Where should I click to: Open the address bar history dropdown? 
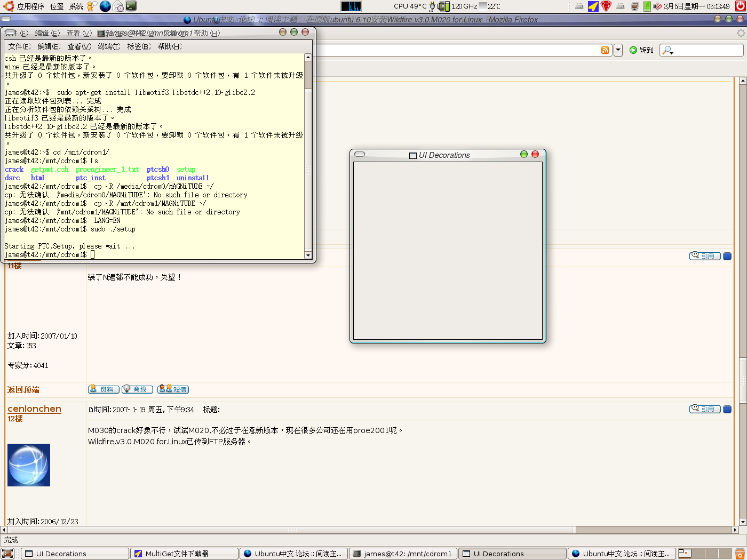click(618, 50)
